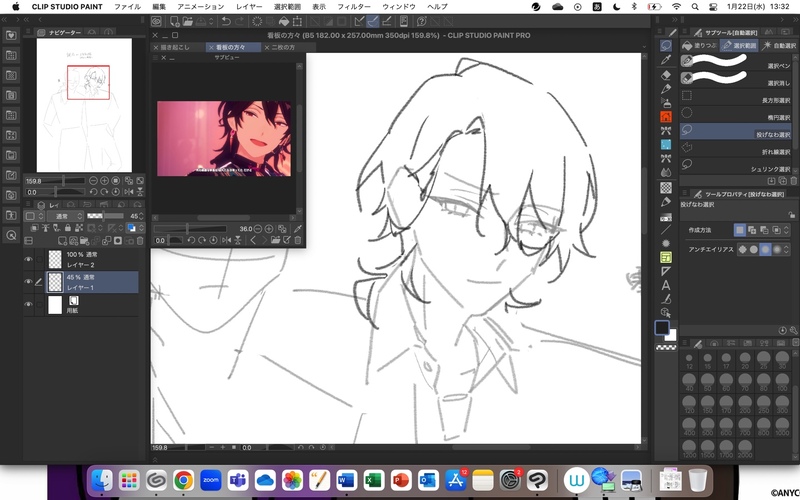Adjust the layer opacity 45 stepper

(x=141, y=216)
